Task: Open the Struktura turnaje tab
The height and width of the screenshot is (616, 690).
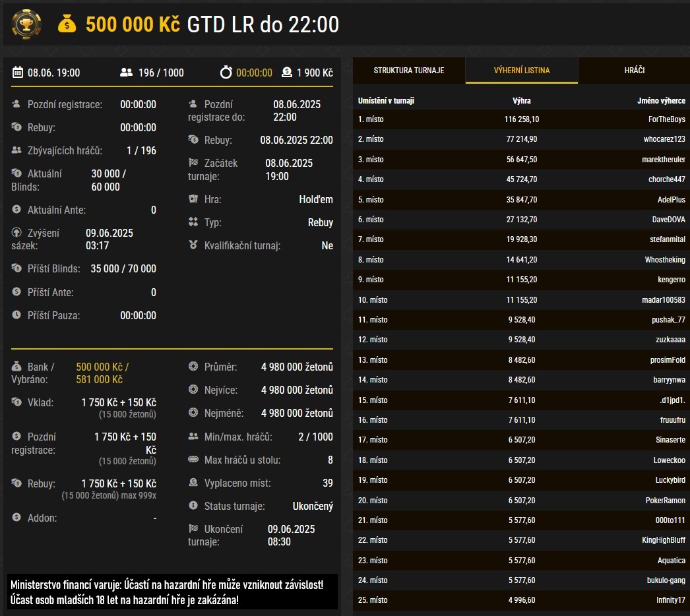Action: 409,71
